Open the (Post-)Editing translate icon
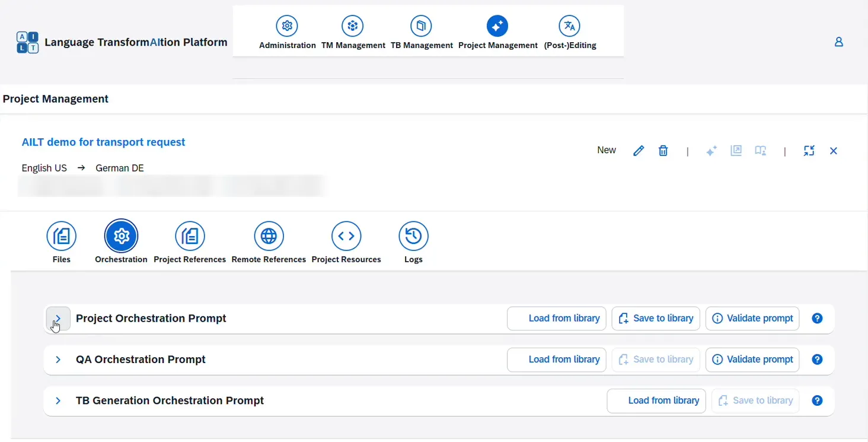 pyautogui.click(x=570, y=26)
